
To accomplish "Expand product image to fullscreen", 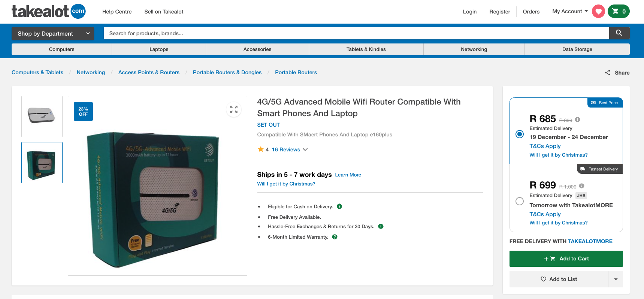I will [234, 109].
